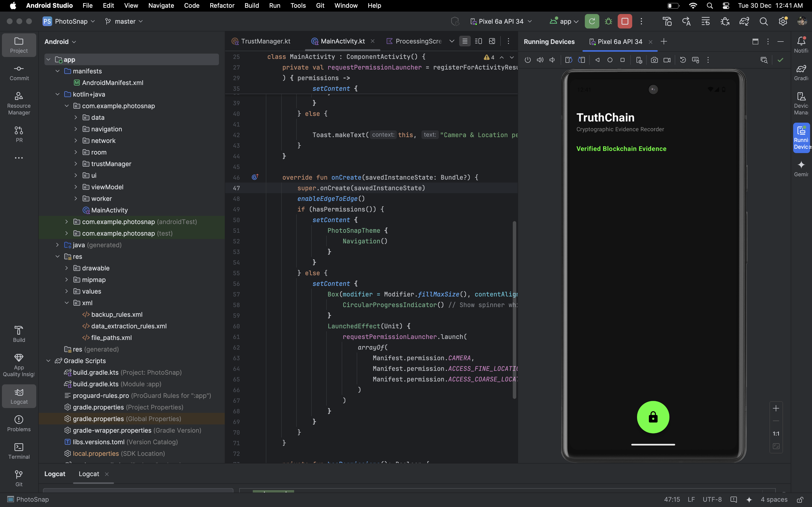Toggle read-only lock in status bar
Viewport: 812px width, 507px height.
tap(800, 499)
